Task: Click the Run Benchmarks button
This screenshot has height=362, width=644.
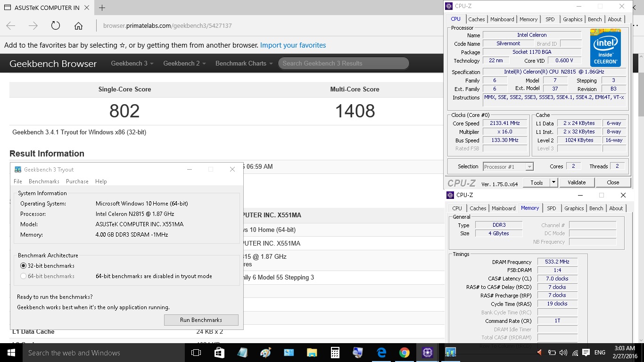Action: click(201, 320)
